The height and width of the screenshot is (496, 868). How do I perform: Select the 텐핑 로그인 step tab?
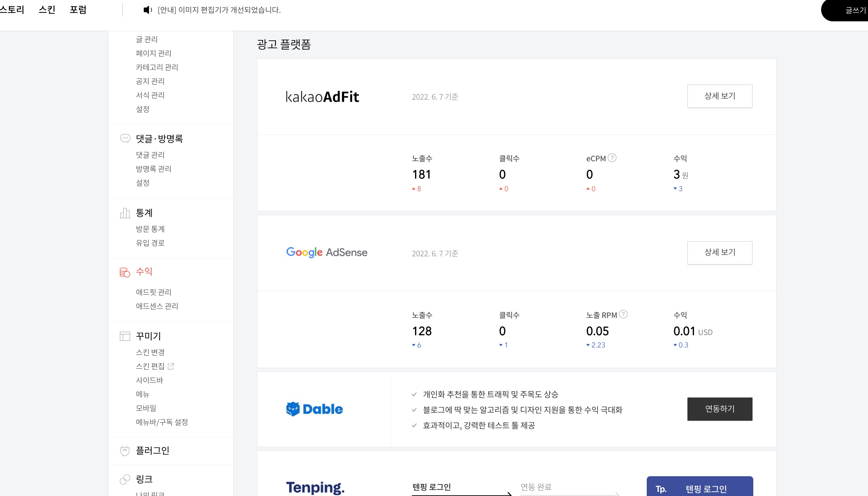click(432, 487)
